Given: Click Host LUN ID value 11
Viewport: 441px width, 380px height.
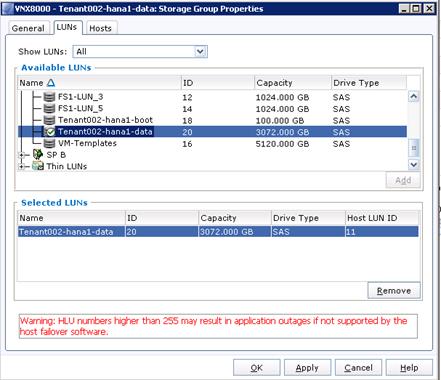Looking at the screenshot, I should pos(351,232).
